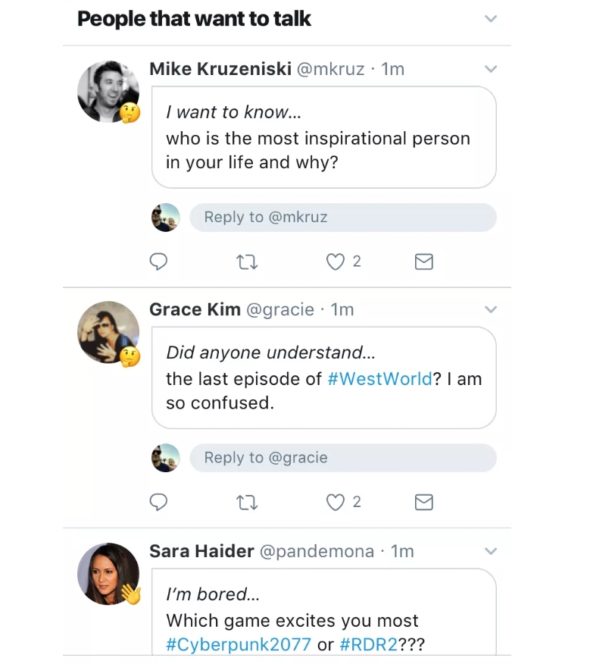
Task: Like Mike Kruzeniski's tweet
Action: [x=336, y=262]
